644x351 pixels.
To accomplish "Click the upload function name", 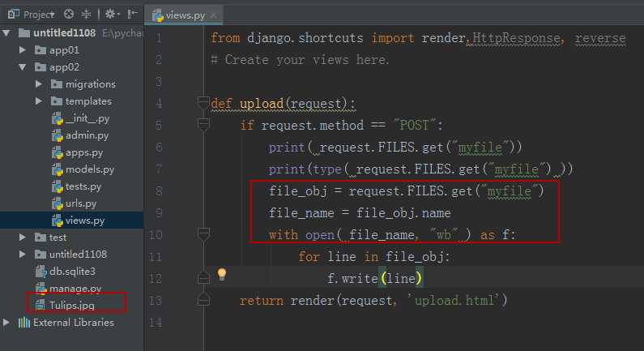I will click(x=262, y=104).
